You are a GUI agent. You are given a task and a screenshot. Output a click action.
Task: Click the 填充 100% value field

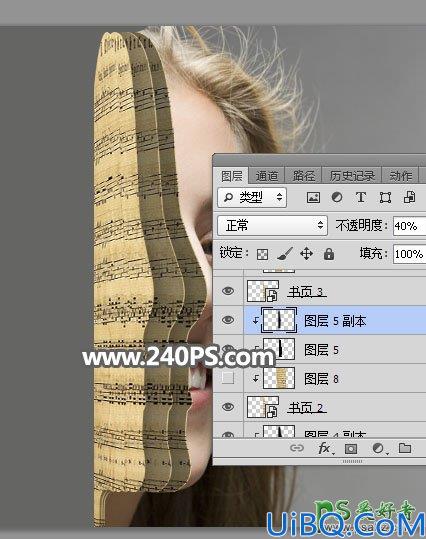tap(409, 254)
